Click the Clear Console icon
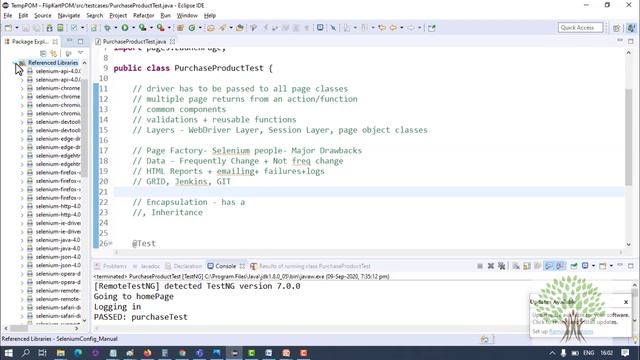This screenshot has width=640, height=360. click(516, 266)
